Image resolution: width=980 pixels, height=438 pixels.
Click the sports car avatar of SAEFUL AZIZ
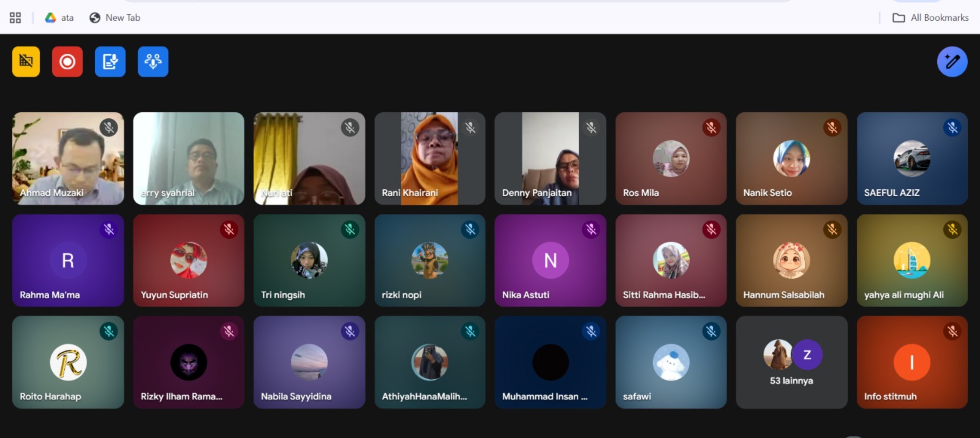[x=912, y=159]
